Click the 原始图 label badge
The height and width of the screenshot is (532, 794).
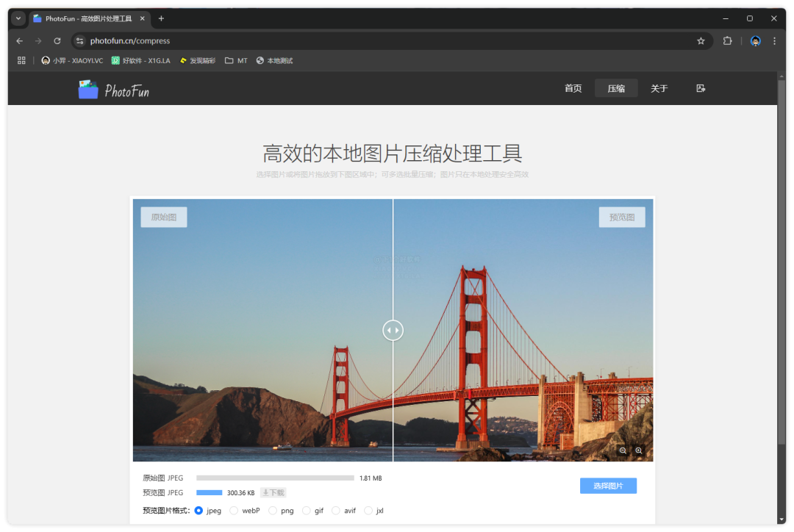click(x=163, y=218)
